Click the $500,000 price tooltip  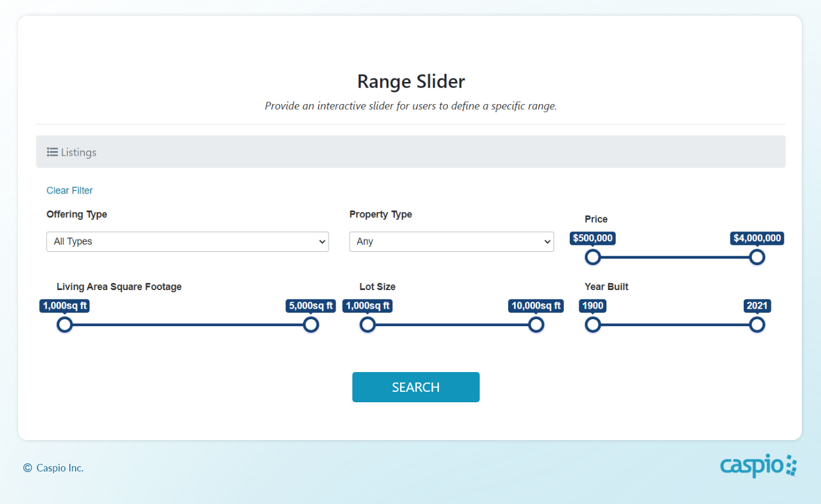pyautogui.click(x=592, y=238)
